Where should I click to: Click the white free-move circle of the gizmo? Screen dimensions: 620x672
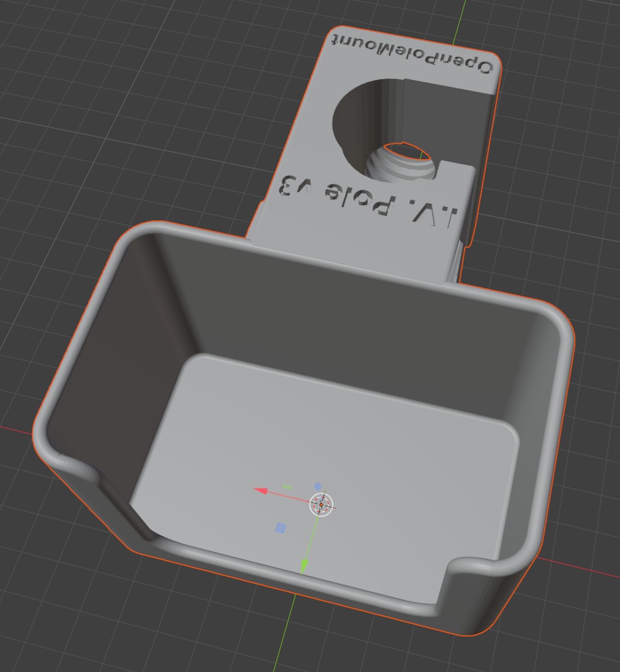tap(321, 504)
